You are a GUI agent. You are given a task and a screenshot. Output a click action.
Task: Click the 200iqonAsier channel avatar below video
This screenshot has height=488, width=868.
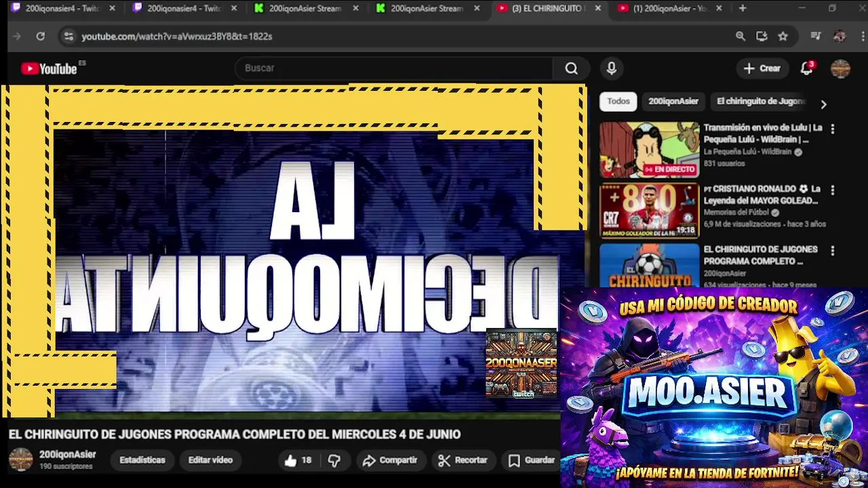tap(20, 460)
